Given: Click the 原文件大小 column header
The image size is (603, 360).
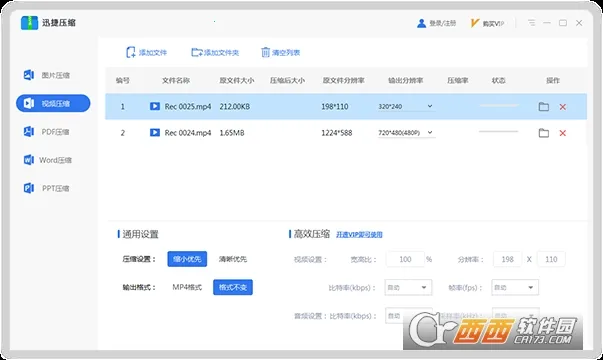Looking at the screenshot, I should click(x=237, y=80).
